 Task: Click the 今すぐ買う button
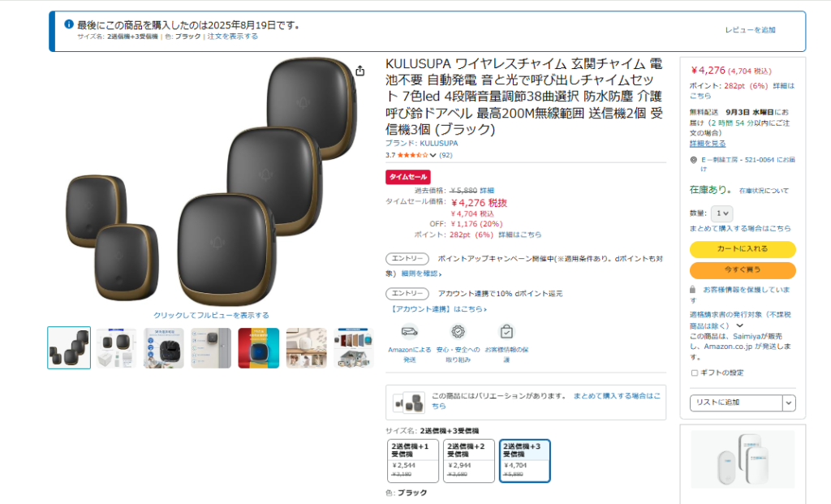point(743,270)
